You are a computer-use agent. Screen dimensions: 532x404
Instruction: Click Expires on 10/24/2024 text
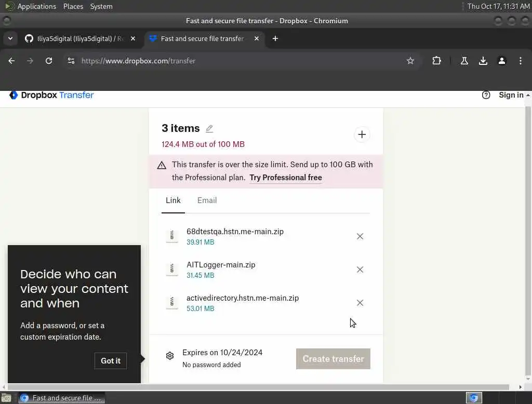click(x=222, y=353)
